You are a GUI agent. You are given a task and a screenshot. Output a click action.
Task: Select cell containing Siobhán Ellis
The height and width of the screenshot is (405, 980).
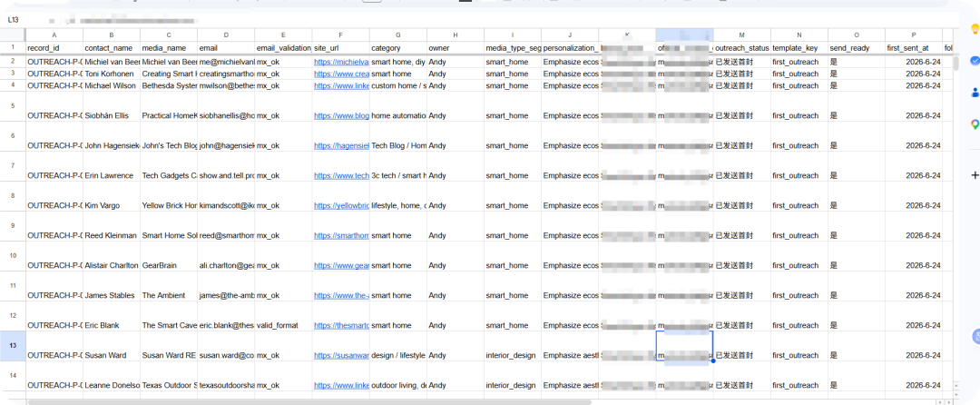(x=112, y=107)
